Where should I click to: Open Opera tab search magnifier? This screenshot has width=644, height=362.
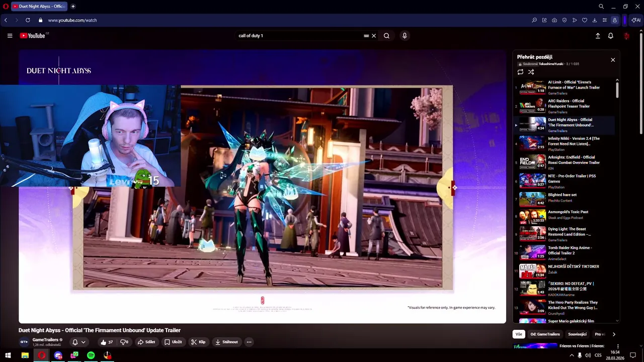[x=601, y=7]
